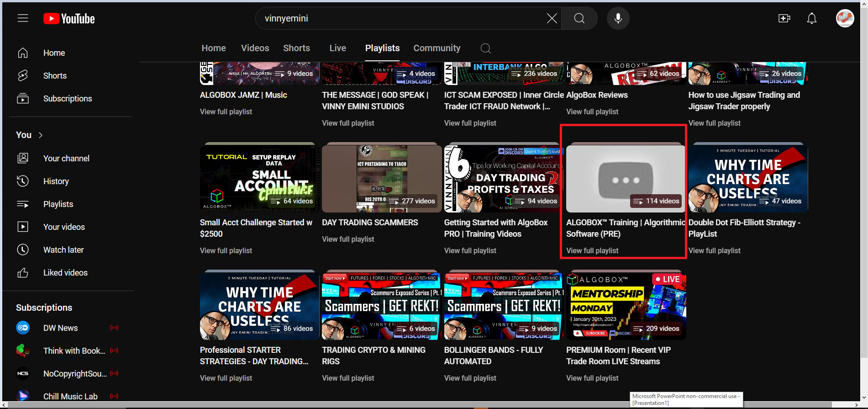
Task: Open Getting Started with AlgoBox thumbnail
Action: coord(504,179)
